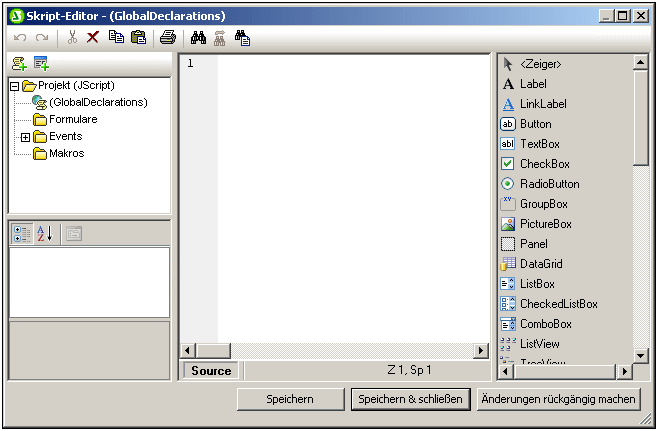The width and height of the screenshot is (658, 431).
Task: Click the red X Delete icon
Action: [93, 37]
